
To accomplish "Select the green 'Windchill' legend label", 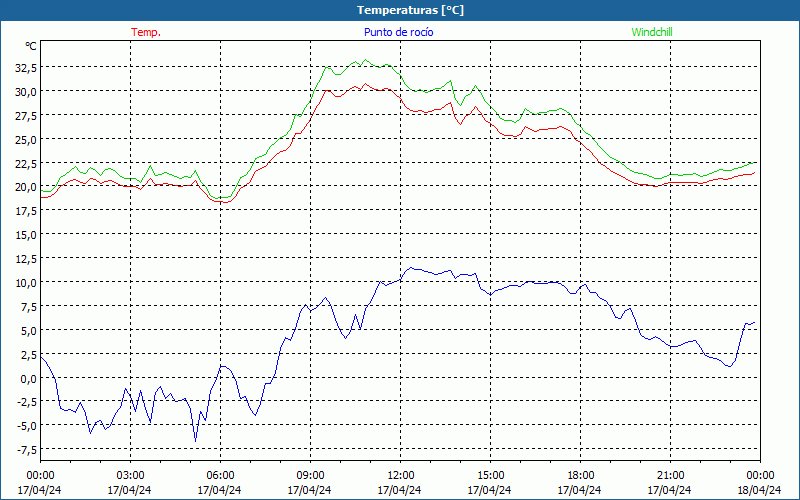I will click(x=652, y=32).
